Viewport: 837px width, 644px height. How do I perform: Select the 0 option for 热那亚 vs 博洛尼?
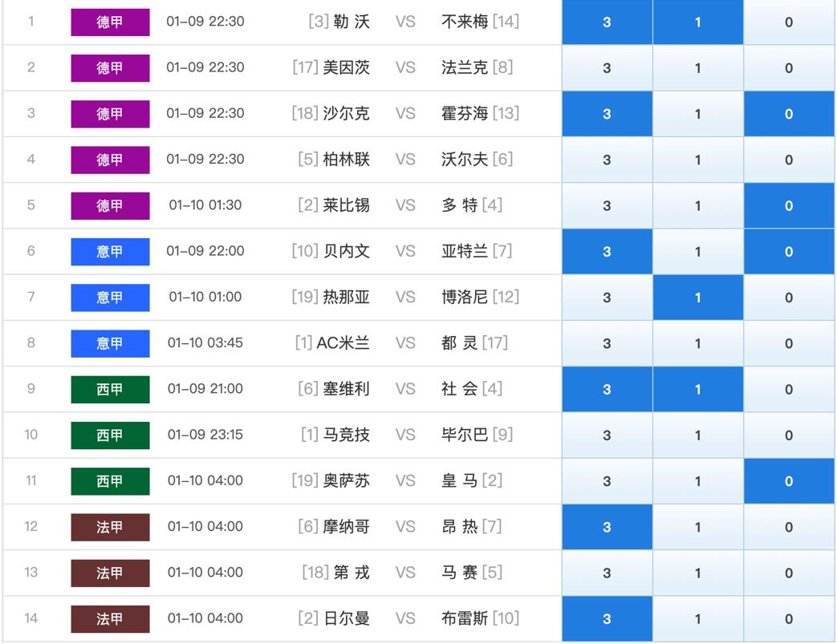pos(789,298)
